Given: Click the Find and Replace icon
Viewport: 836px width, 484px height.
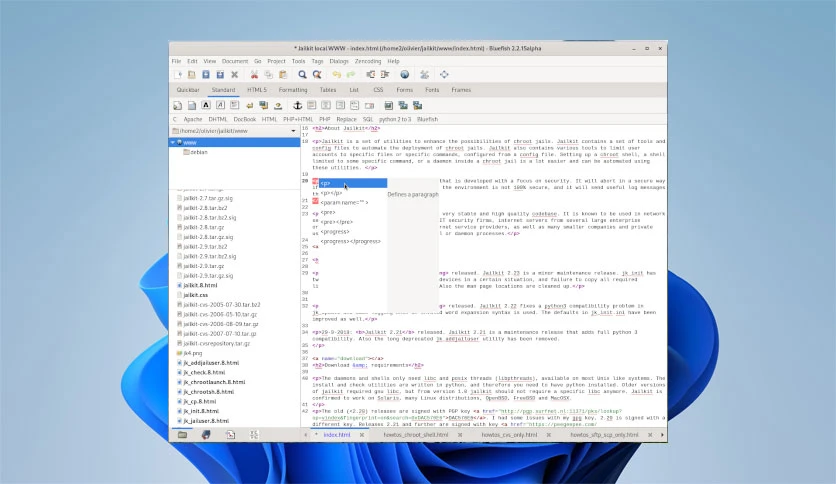Looking at the screenshot, I should [x=317, y=75].
